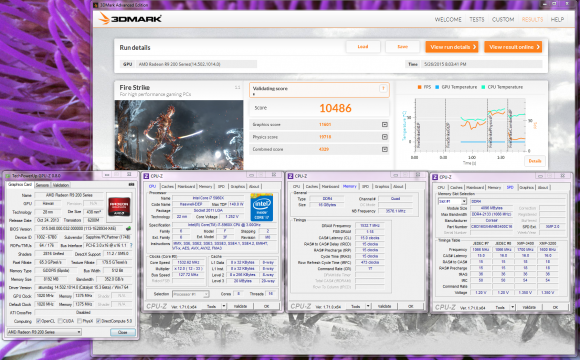The height and width of the screenshot is (360, 580).
Task: Click the View result online button
Action: coord(513,47)
